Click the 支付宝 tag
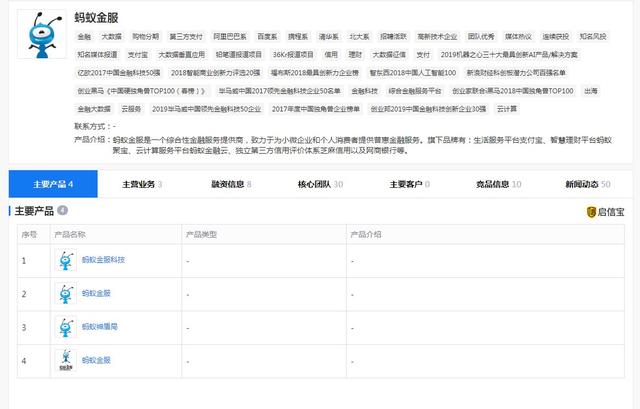The image size is (640, 409). click(x=138, y=55)
